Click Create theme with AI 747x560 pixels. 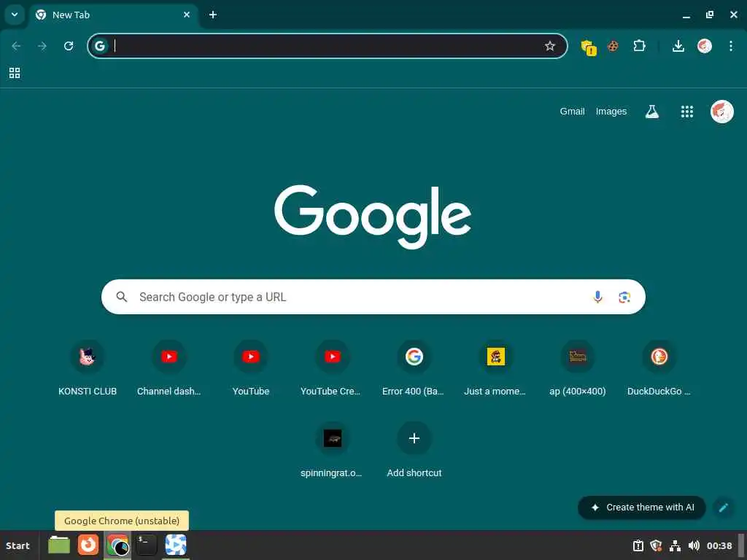(x=642, y=507)
